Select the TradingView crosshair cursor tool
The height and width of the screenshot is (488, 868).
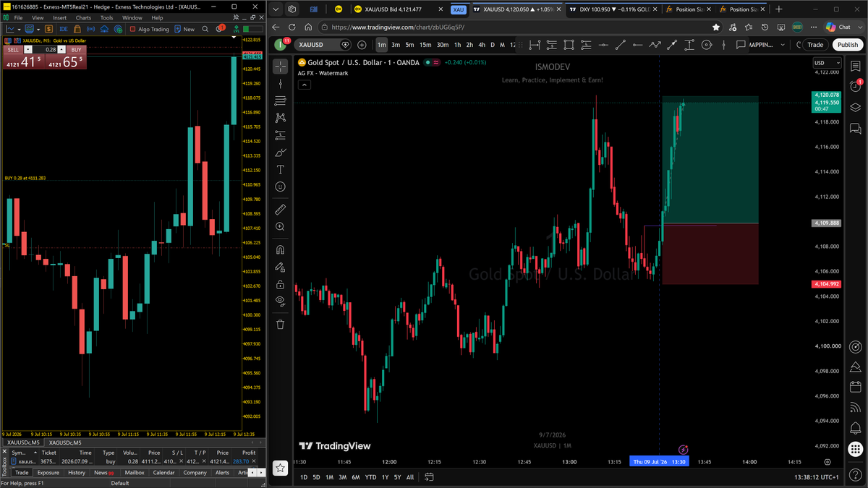[x=281, y=67]
